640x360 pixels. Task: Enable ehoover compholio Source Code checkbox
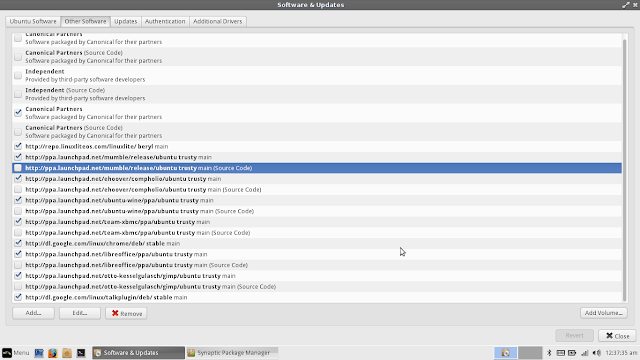[18, 189]
